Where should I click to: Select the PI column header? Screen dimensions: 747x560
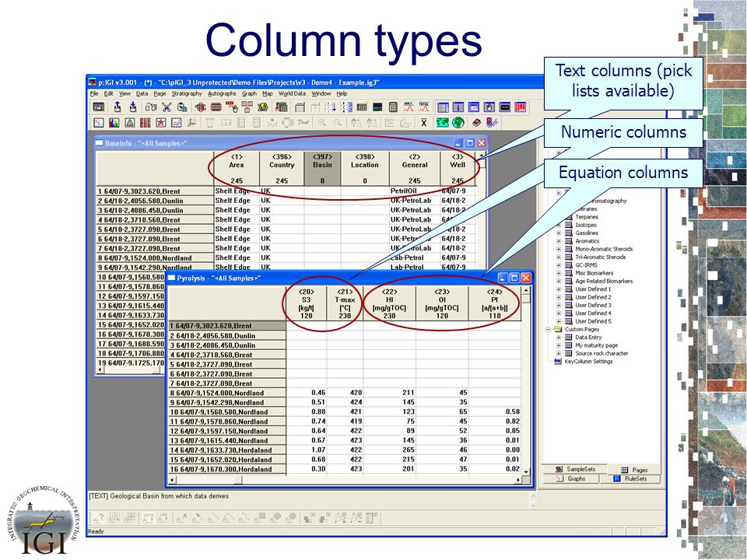point(495,303)
